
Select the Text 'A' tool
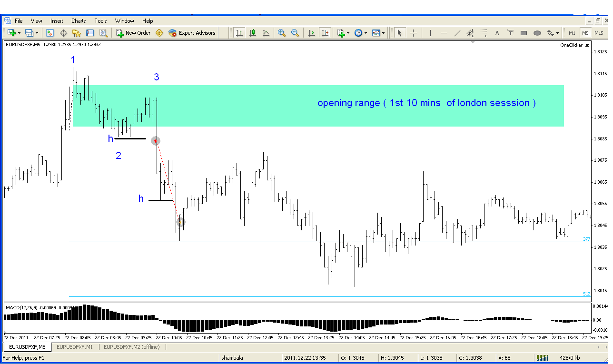[x=497, y=33]
